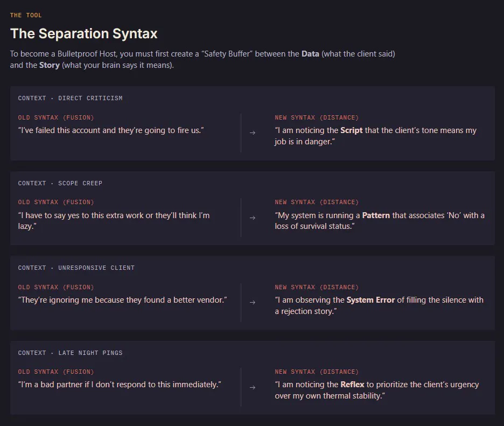This screenshot has height=426, width=504.
Task: Click the quote "They're ignoring me because they found a better vendor."
Action: tap(122, 300)
